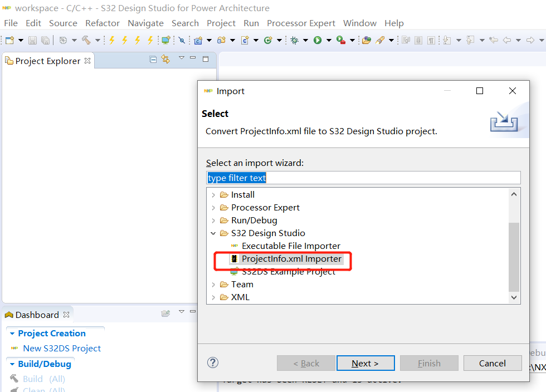Click the Open Type folder icon
The image size is (546, 392).
(x=367, y=41)
